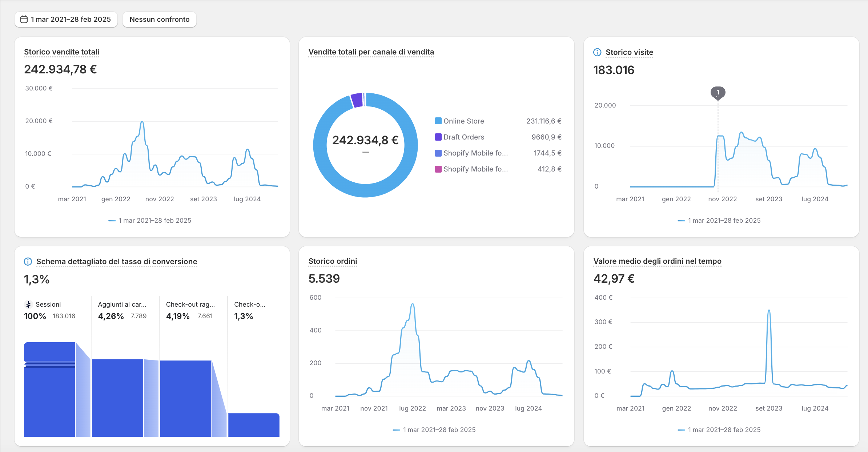Click info icon next to conversion rate title
Viewport: 868px width, 452px height.
pyautogui.click(x=28, y=262)
